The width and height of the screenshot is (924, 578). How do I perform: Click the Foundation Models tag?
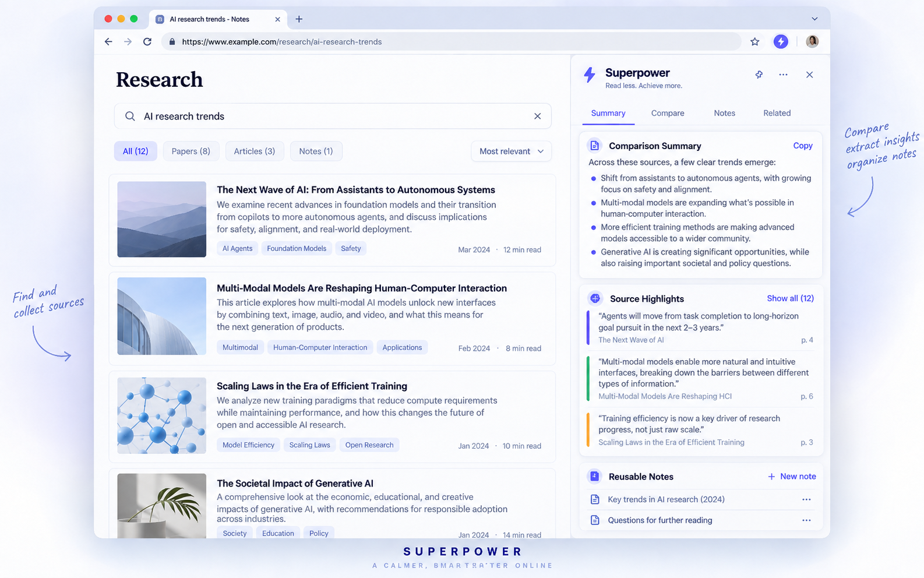[x=297, y=249]
